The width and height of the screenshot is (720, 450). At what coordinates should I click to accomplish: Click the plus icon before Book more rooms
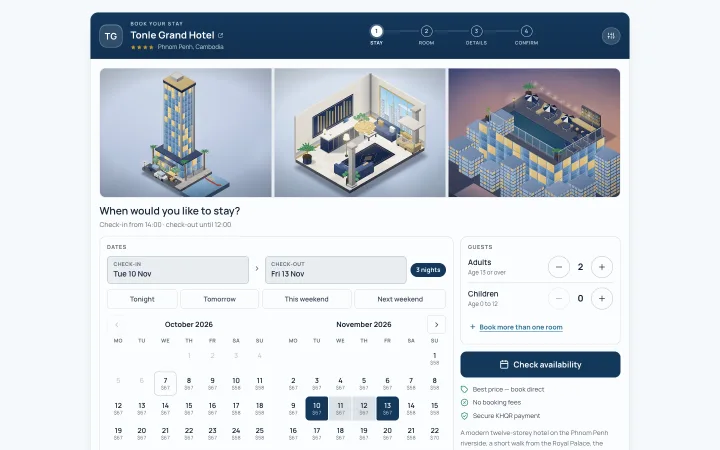pos(472,327)
